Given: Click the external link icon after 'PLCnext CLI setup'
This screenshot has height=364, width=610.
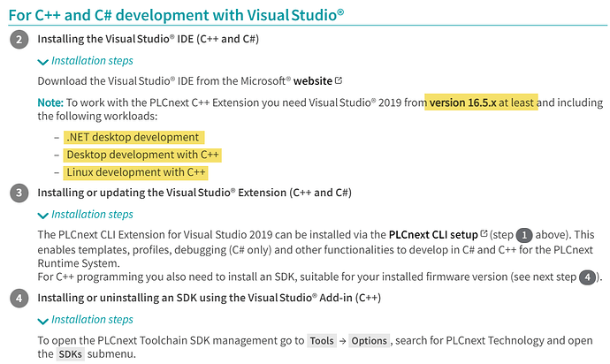Looking at the screenshot, I should click(484, 235).
